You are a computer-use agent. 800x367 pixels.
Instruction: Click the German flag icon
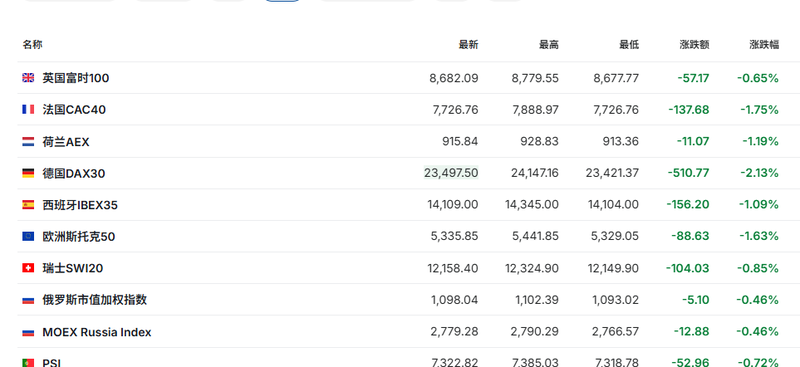28,174
